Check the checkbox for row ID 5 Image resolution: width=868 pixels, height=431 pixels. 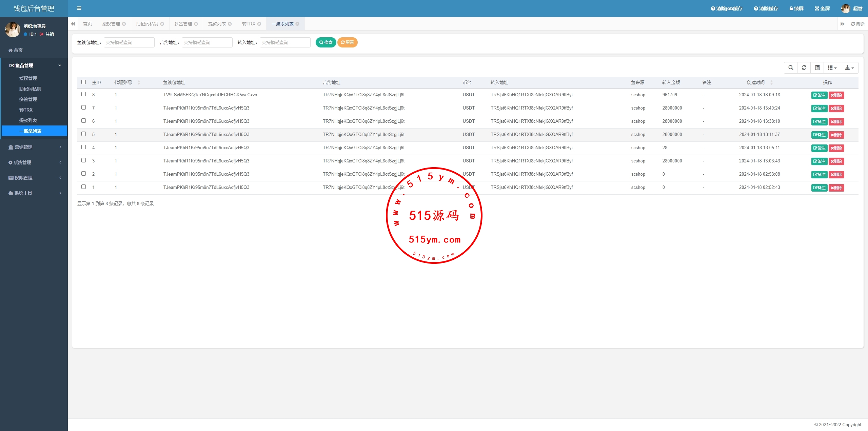tap(84, 134)
